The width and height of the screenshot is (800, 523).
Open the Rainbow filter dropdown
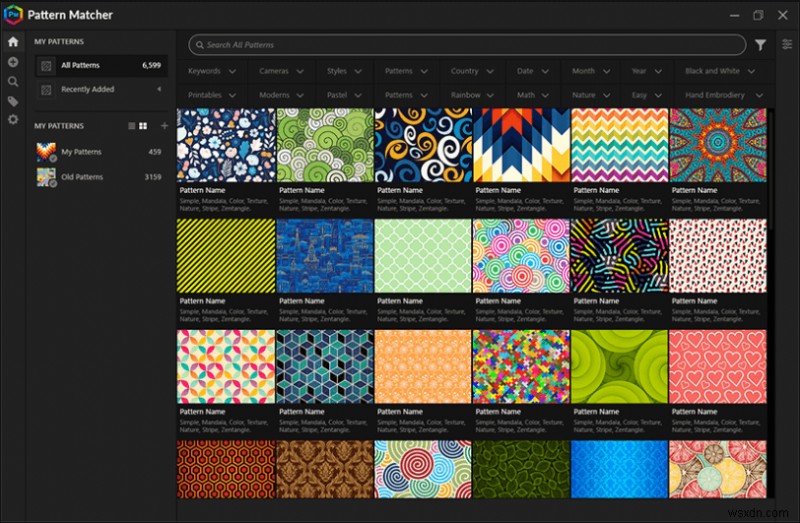pyautogui.click(x=473, y=96)
